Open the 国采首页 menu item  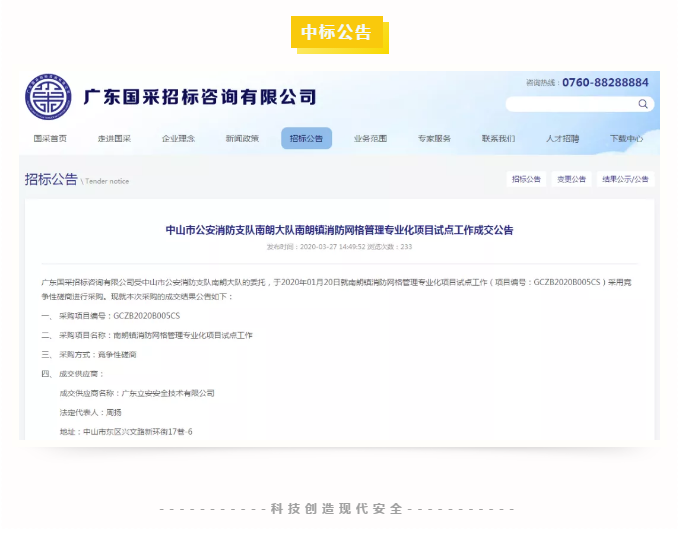click(x=50, y=139)
